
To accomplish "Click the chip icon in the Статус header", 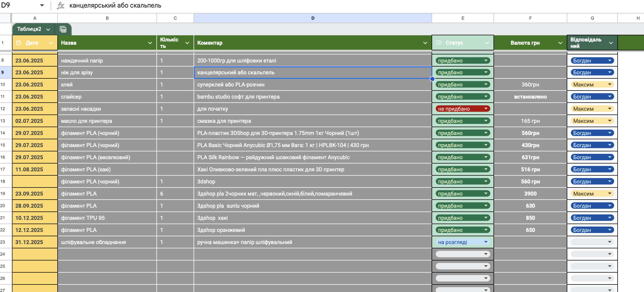I will coord(439,43).
